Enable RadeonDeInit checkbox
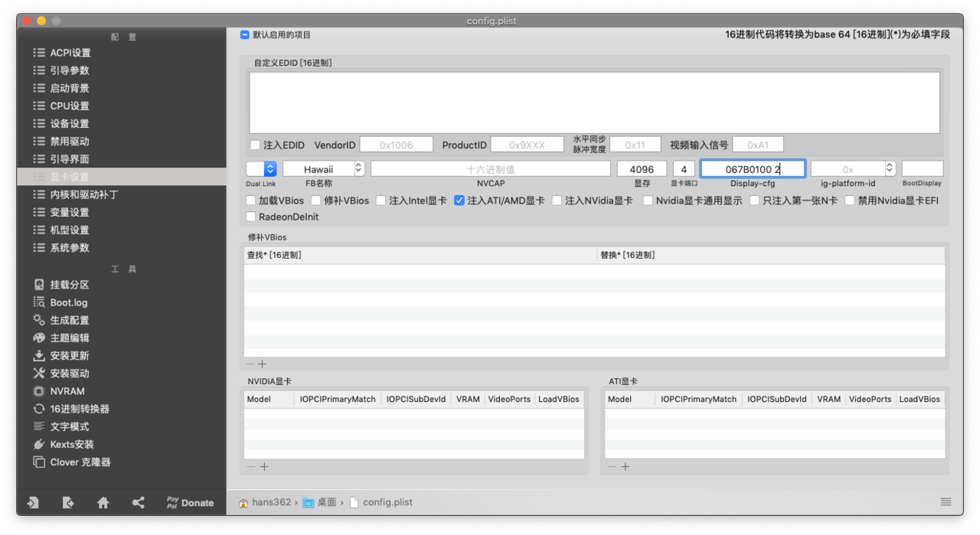 [x=250, y=217]
